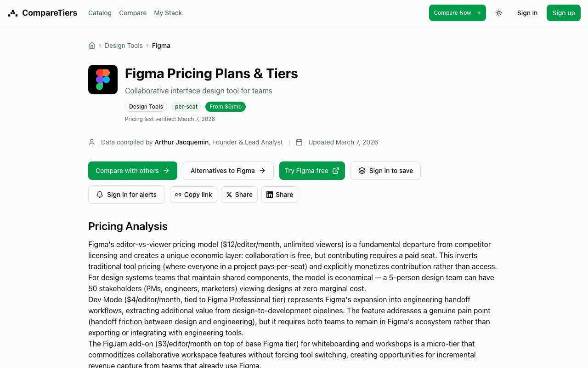Screen dimensions: 588x368
Task: Open the Compare nav item
Action: tap(133, 13)
